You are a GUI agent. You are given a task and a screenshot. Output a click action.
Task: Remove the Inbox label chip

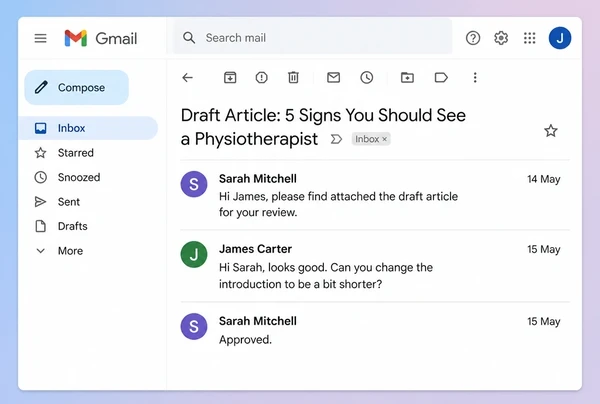[385, 139]
